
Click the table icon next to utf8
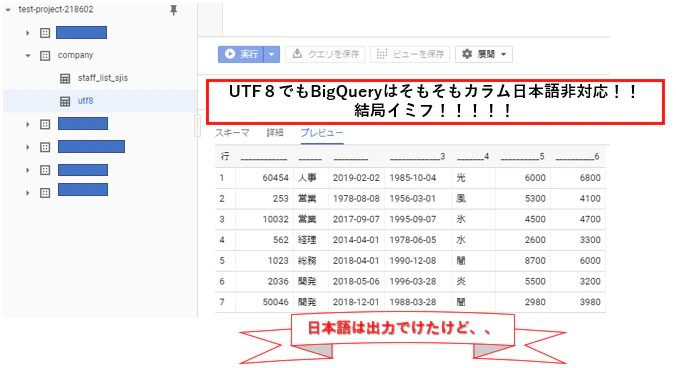point(65,101)
